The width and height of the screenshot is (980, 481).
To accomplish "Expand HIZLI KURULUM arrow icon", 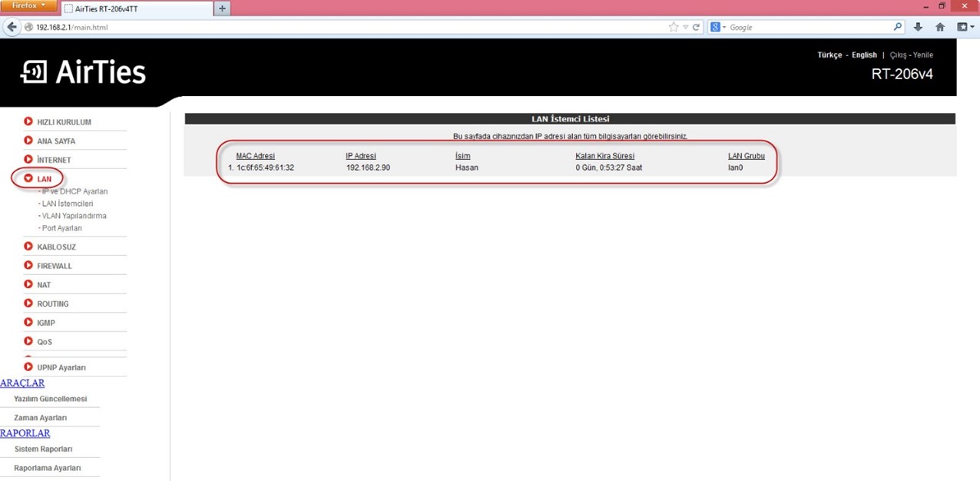I will point(28,121).
